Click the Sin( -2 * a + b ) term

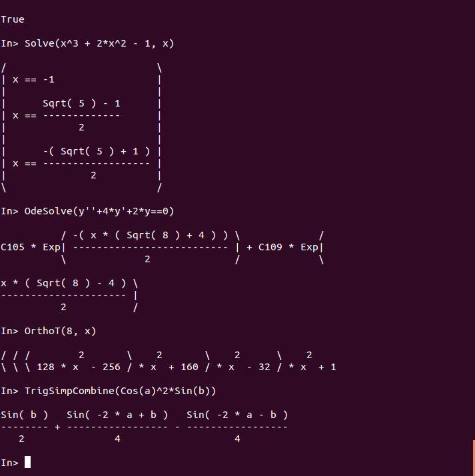click(117, 415)
